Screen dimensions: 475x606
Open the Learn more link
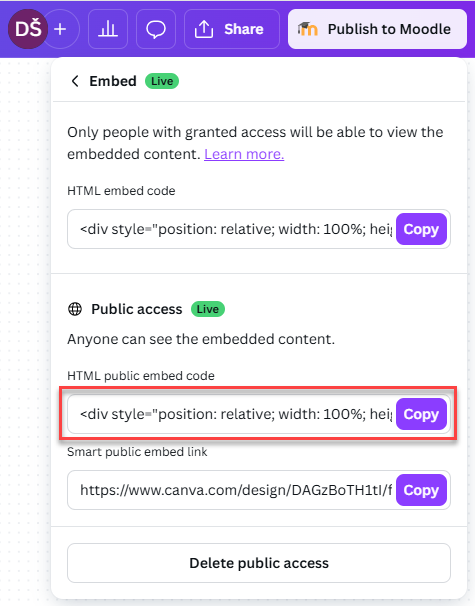pyautogui.click(x=244, y=154)
